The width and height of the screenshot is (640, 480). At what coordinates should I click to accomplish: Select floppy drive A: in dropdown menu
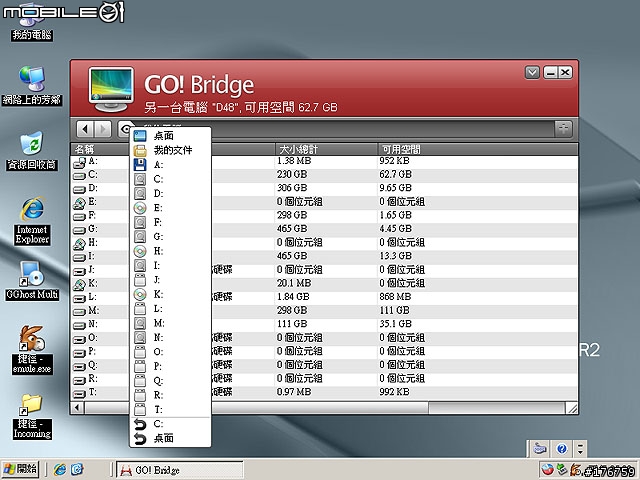(170, 164)
